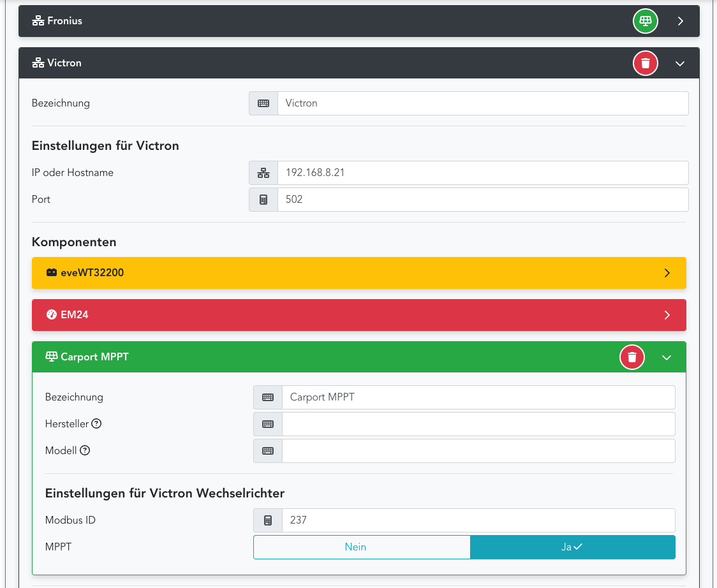717x588 pixels.
Task: Click the Fronius network icon
Action: pos(38,21)
